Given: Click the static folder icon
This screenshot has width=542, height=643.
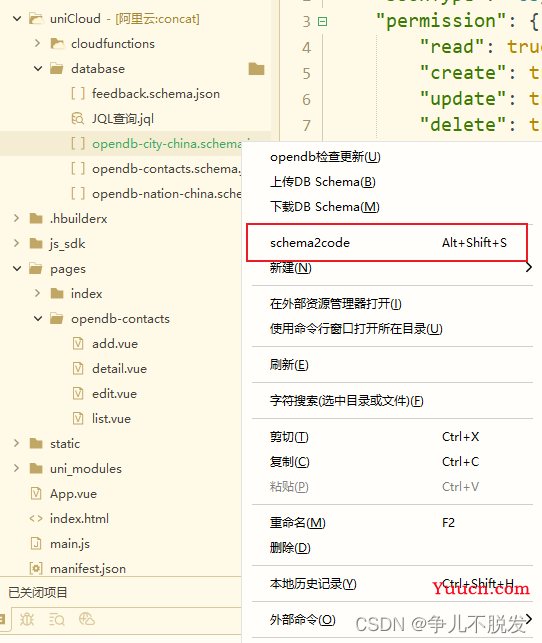Looking at the screenshot, I should (36, 443).
